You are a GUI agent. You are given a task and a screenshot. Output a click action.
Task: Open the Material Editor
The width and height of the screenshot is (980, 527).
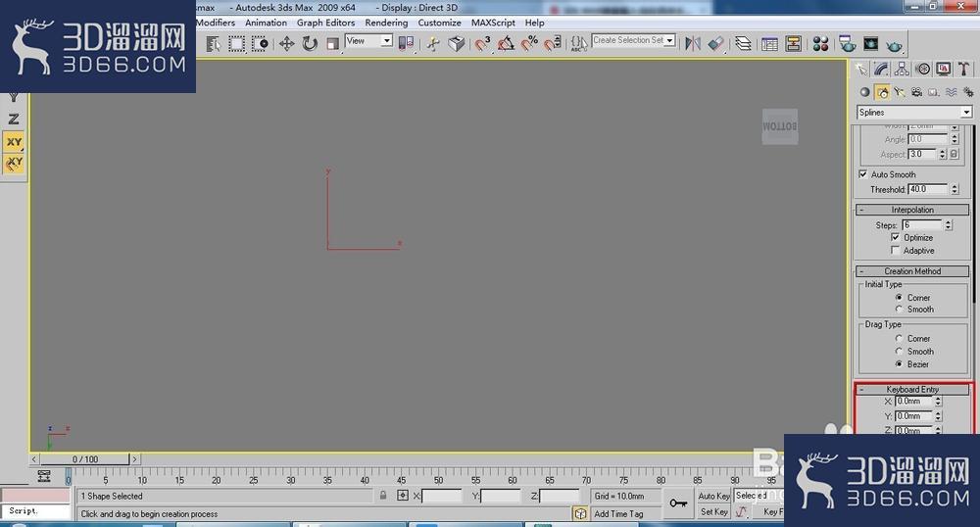click(820, 44)
